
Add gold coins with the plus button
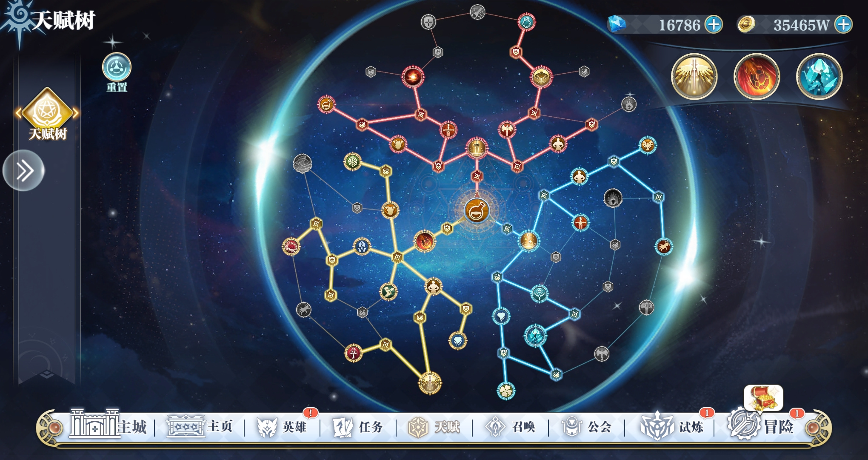pos(843,24)
